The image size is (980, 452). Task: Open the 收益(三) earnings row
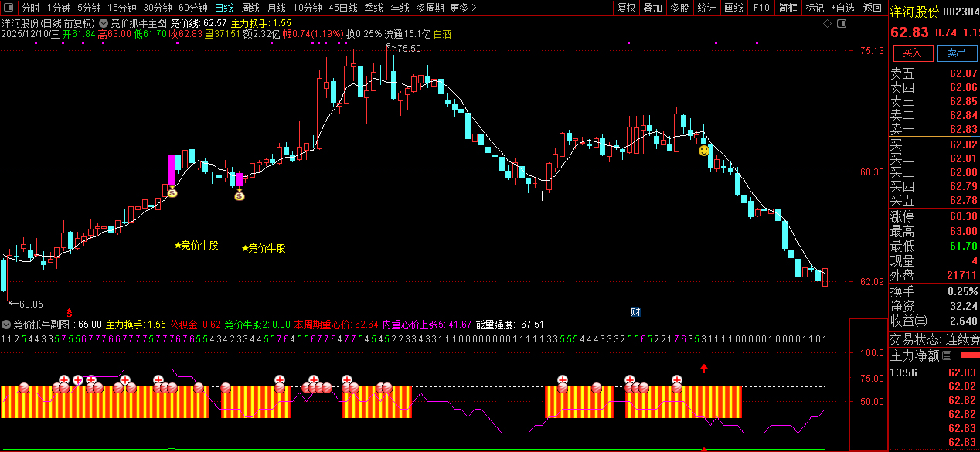(x=934, y=321)
